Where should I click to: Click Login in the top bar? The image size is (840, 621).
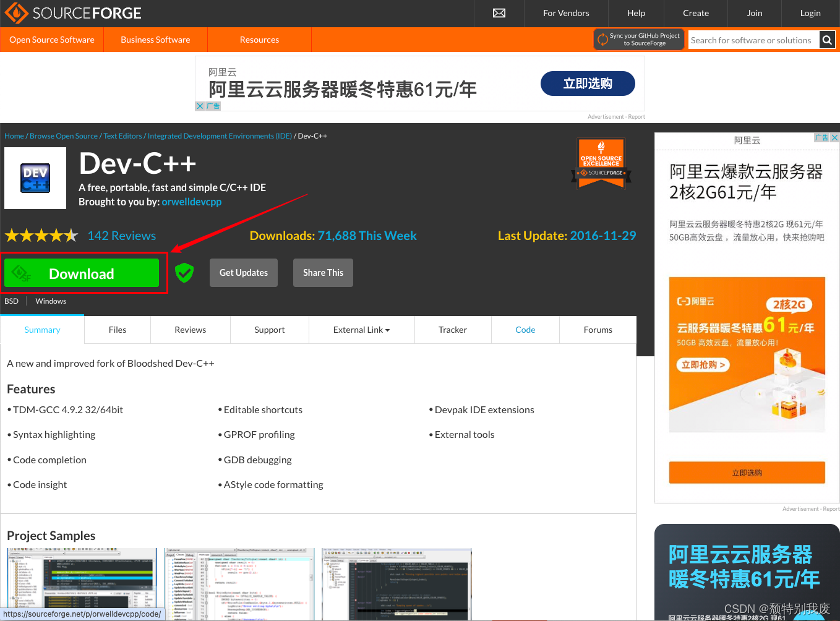[x=810, y=13]
